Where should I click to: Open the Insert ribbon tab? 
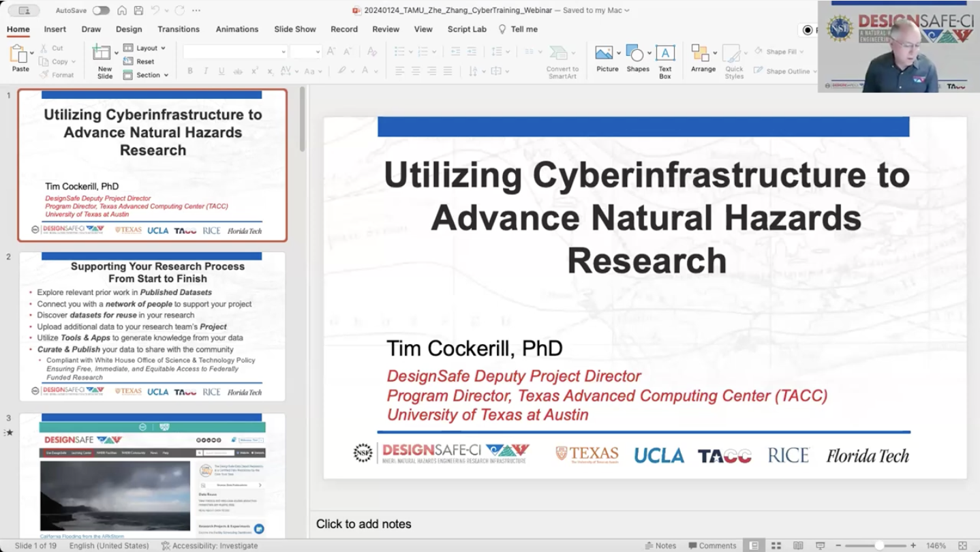tap(55, 29)
